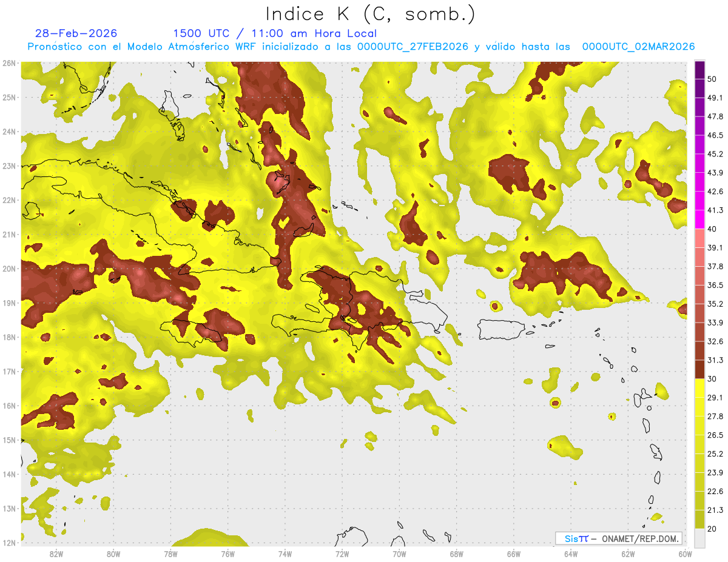
Task: Click the latitude axis label "18N"
Action: pyautogui.click(x=9, y=338)
